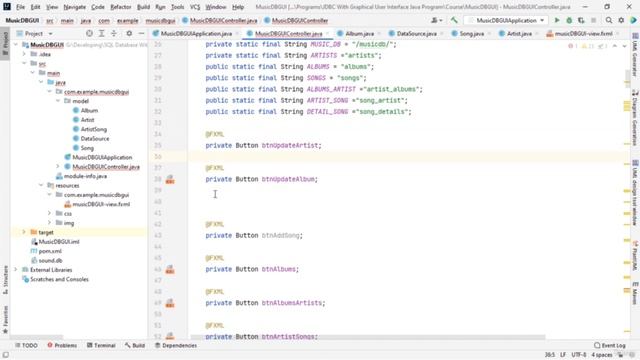Open the Navigate menu
The image size is (640, 360).
click(75, 7)
